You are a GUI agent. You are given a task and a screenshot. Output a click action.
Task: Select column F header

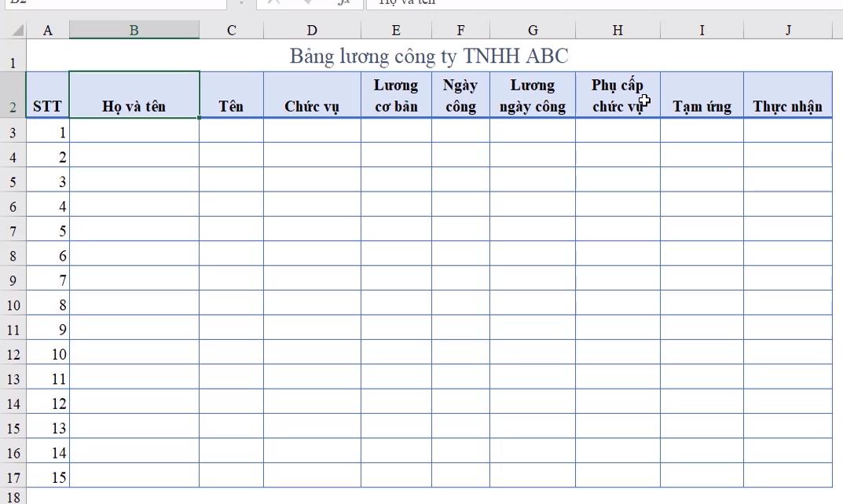coord(460,30)
